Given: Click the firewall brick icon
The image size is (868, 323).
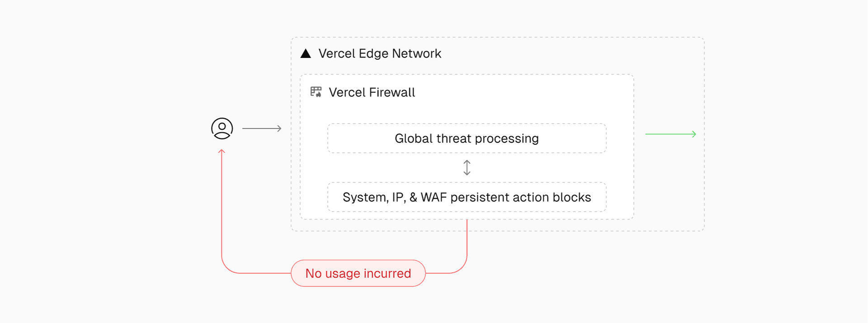Looking at the screenshot, I should point(316,92).
